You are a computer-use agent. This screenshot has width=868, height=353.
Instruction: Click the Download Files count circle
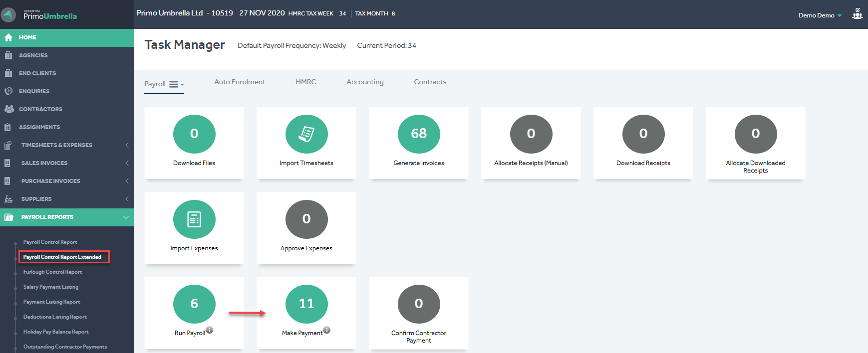[x=194, y=134]
